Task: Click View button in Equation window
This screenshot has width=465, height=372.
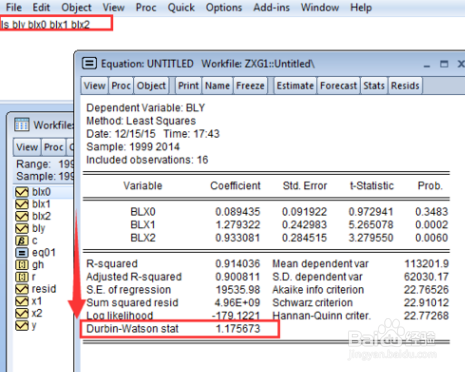Action: tap(95, 86)
